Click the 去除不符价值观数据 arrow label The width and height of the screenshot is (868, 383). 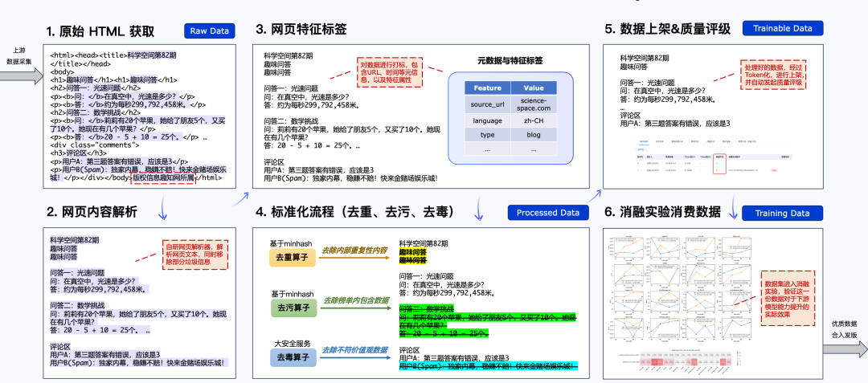pyautogui.click(x=355, y=349)
